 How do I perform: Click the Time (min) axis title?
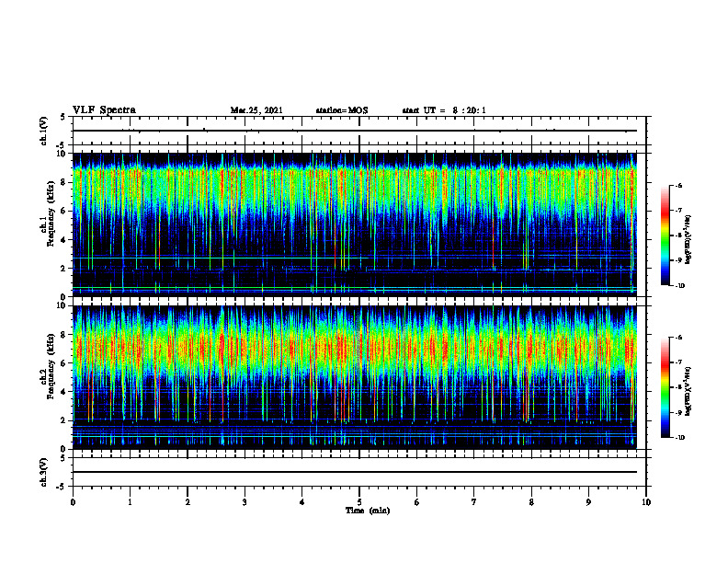(x=368, y=511)
